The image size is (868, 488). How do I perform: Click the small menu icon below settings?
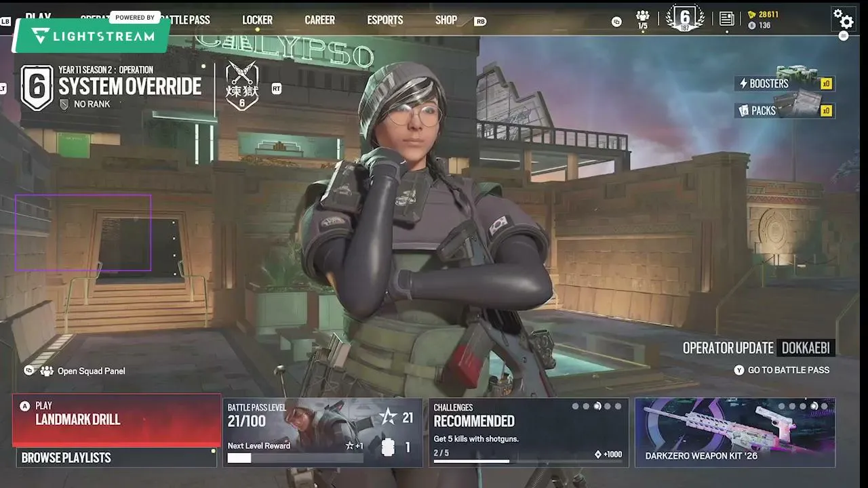coord(844,36)
